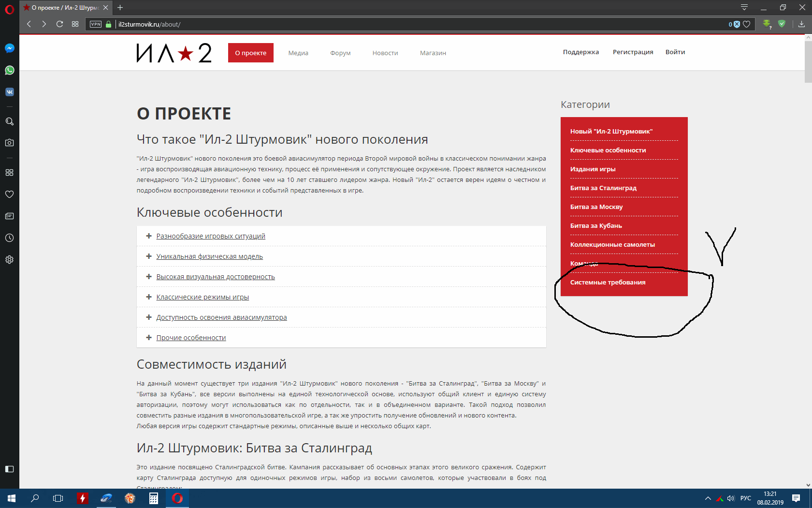Image resolution: width=812 pixels, height=508 pixels.
Task: Add the page to bookmarks with the heart icon
Action: coord(747,24)
